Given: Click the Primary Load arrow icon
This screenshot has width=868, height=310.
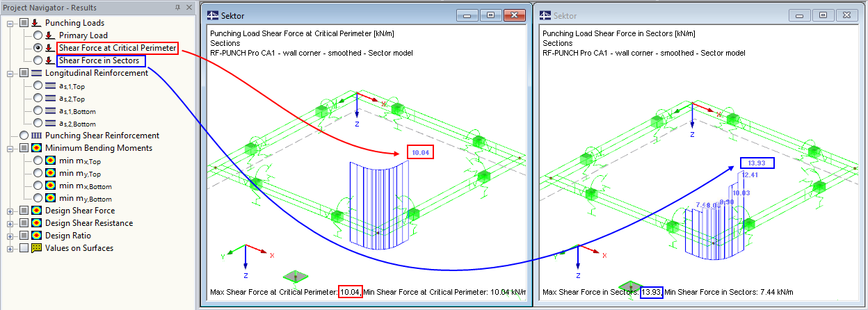Looking at the screenshot, I should pyautogui.click(x=49, y=35).
